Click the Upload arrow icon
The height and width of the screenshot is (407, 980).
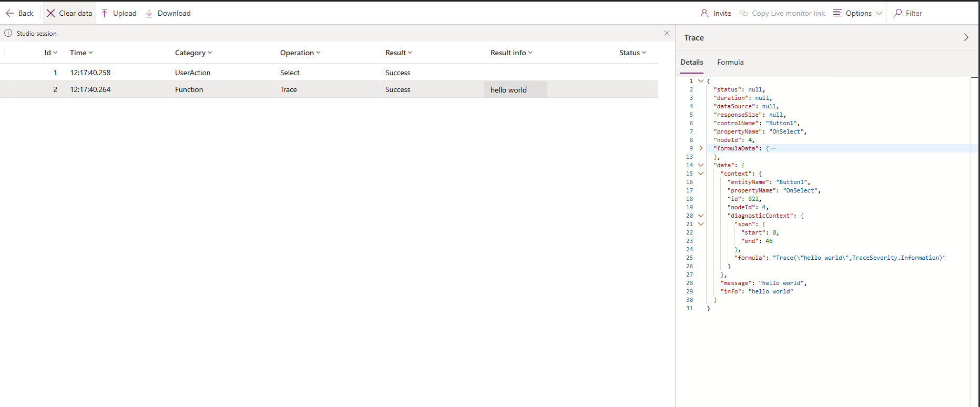[105, 13]
